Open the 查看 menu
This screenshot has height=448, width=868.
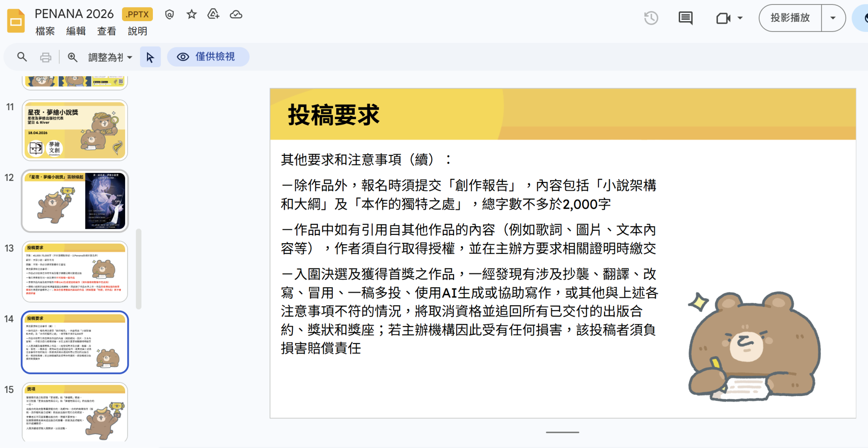tap(107, 31)
